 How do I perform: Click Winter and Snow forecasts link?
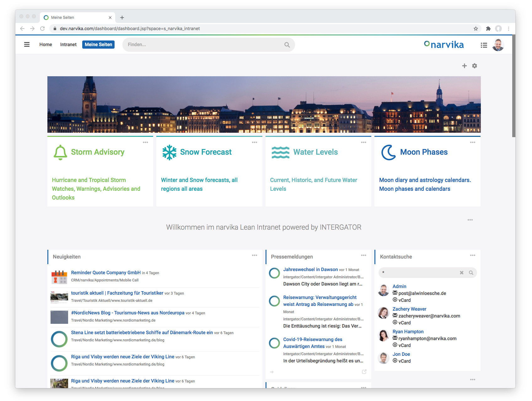coord(199,184)
